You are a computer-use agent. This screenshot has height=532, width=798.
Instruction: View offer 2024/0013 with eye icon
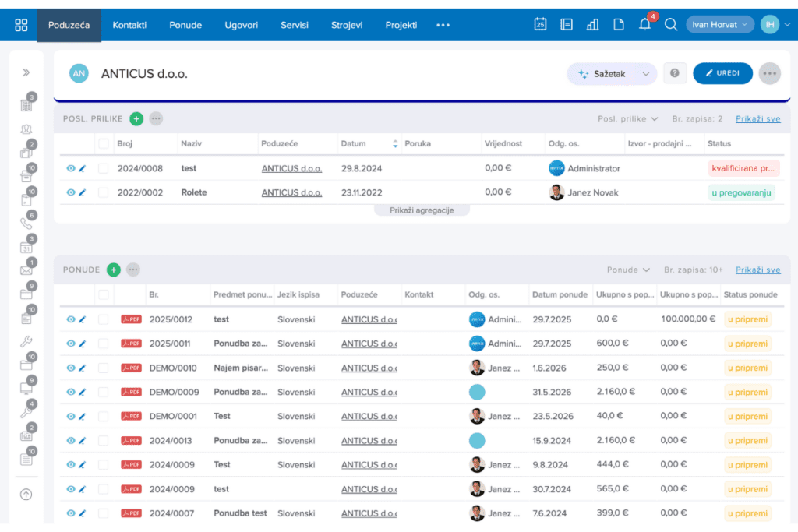[71, 440]
